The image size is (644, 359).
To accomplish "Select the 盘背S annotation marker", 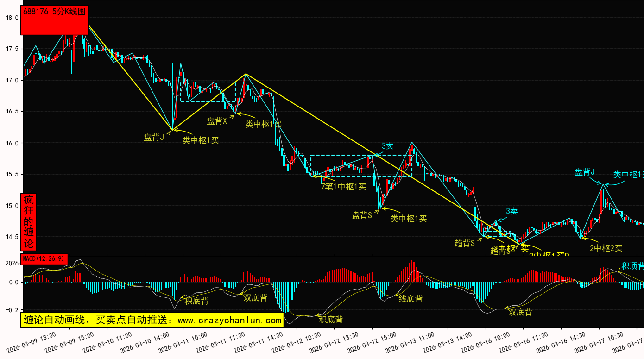I will coord(362,215).
